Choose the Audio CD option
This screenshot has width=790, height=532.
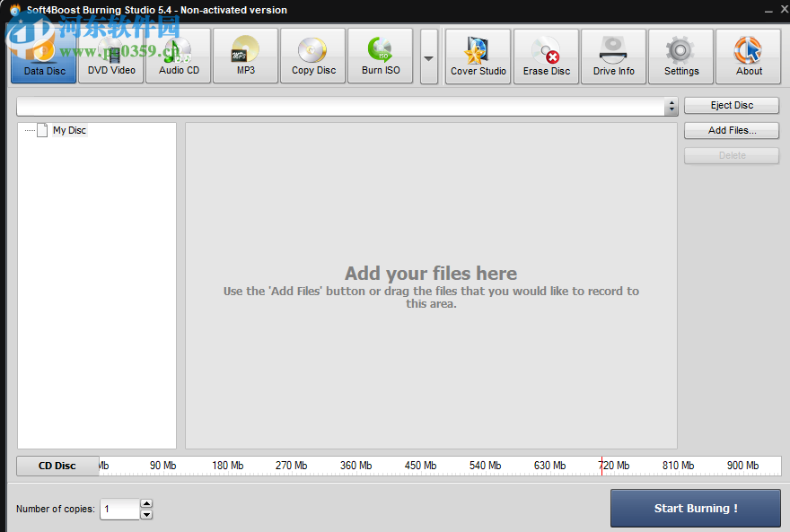179,56
